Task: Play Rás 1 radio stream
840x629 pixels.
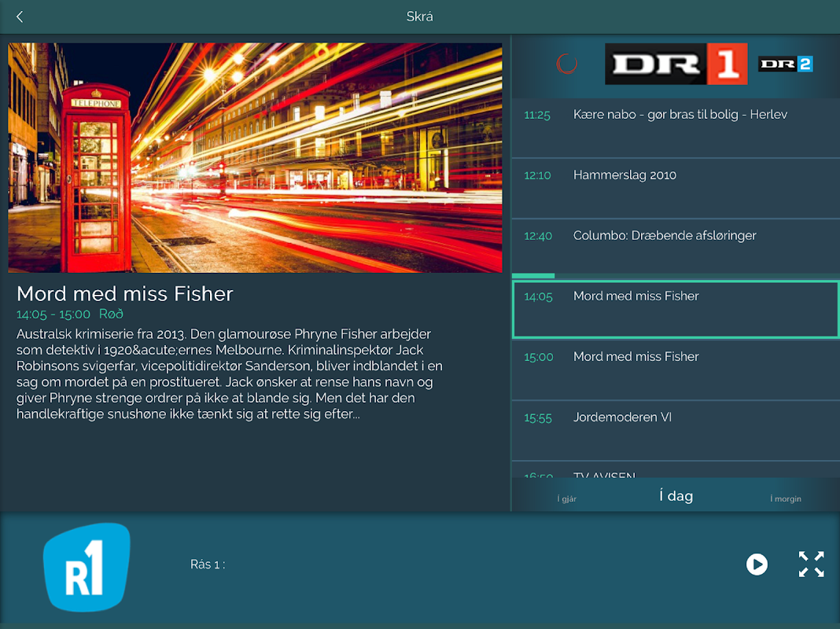Action: [x=757, y=565]
